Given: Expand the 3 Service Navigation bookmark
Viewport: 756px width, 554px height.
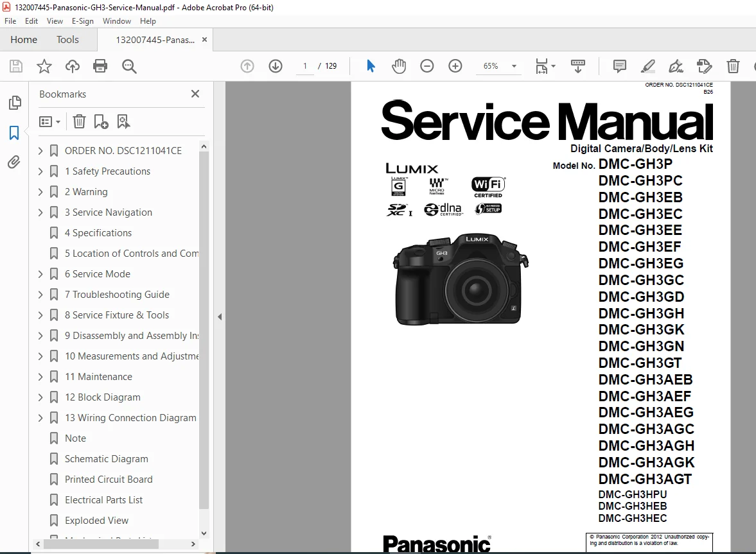Looking at the screenshot, I should 40,212.
